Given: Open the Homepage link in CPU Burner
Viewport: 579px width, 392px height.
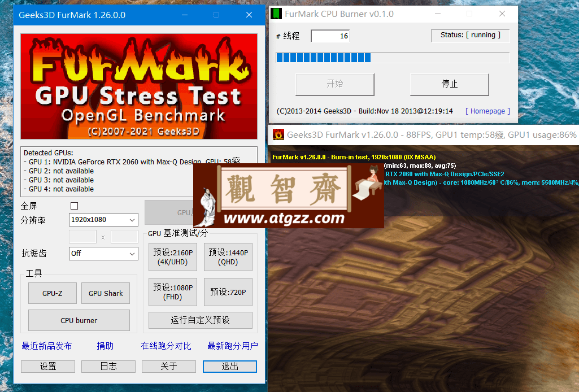Looking at the screenshot, I should point(488,111).
